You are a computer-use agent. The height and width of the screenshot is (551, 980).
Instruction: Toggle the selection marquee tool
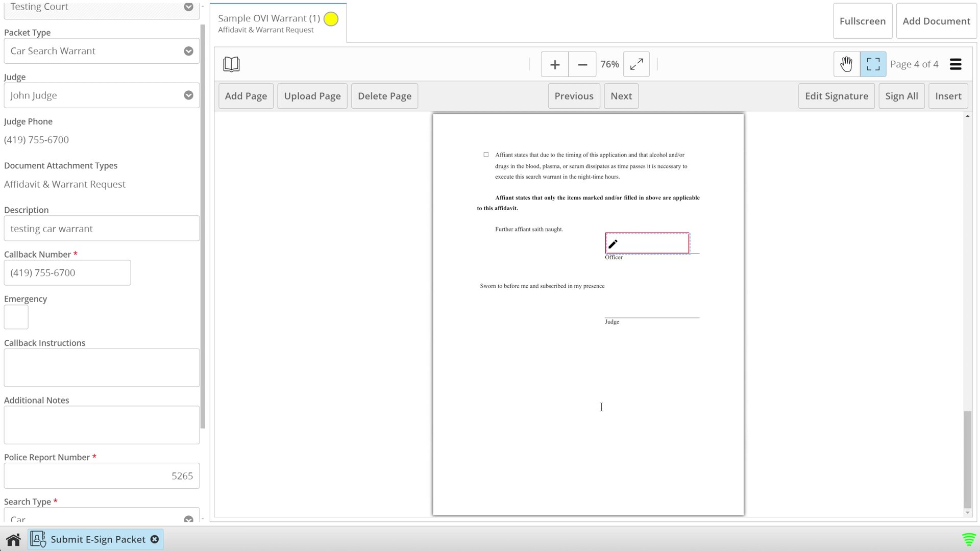click(x=873, y=64)
